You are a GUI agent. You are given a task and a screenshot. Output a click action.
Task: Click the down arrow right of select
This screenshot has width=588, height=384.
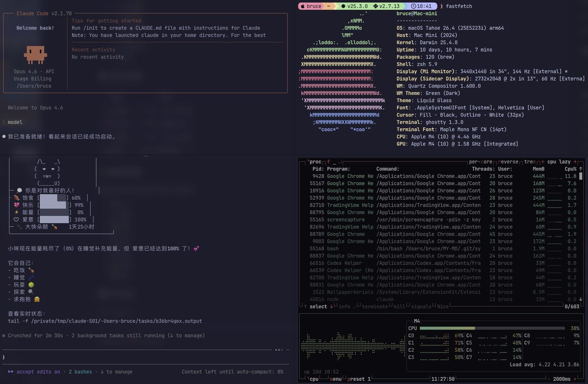click(331, 307)
